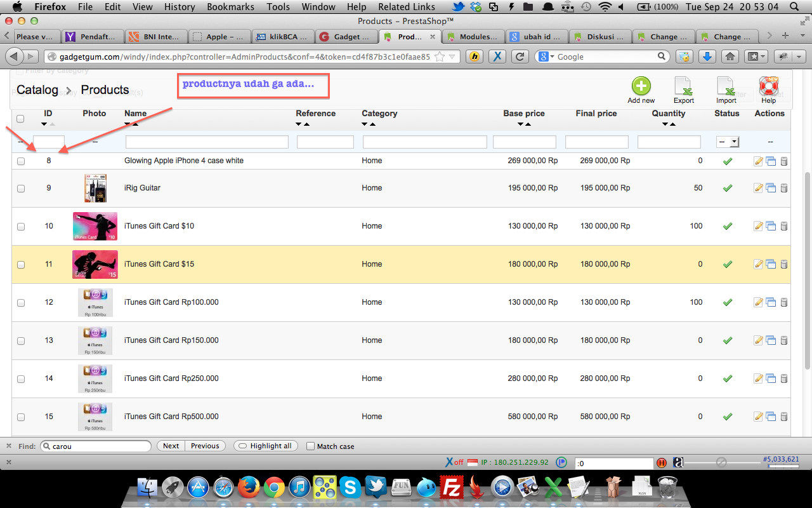Go back with the Firefox back arrow
812x508 pixels.
[x=15, y=57]
